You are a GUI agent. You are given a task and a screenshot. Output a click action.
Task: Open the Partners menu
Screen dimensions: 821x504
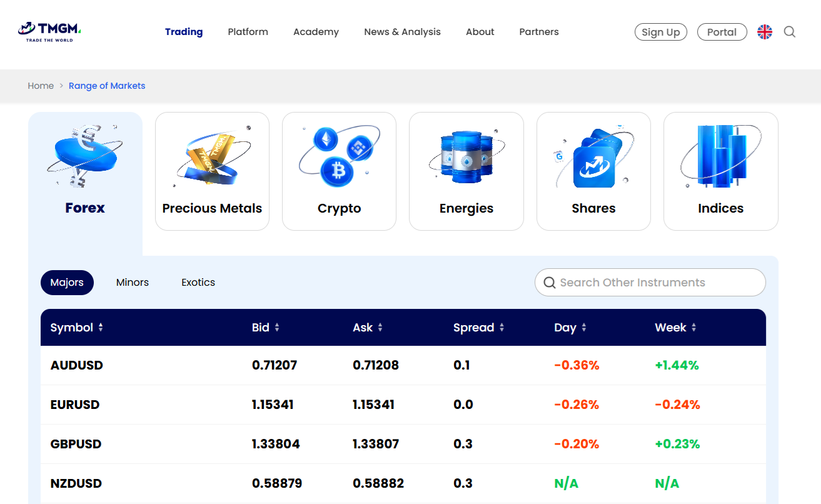click(539, 32)
